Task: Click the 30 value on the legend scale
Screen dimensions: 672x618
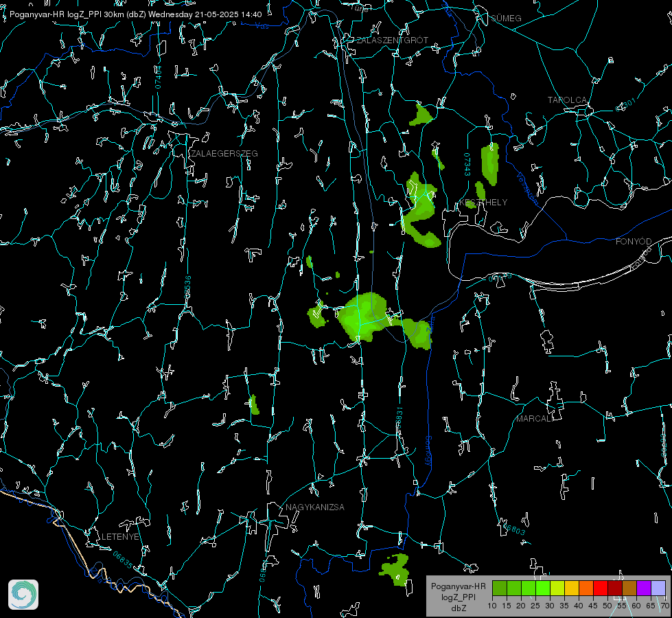Action: (550, 606)
